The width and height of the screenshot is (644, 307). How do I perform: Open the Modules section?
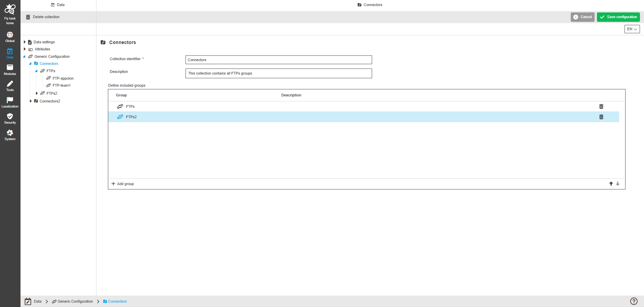tap(10, 69)
